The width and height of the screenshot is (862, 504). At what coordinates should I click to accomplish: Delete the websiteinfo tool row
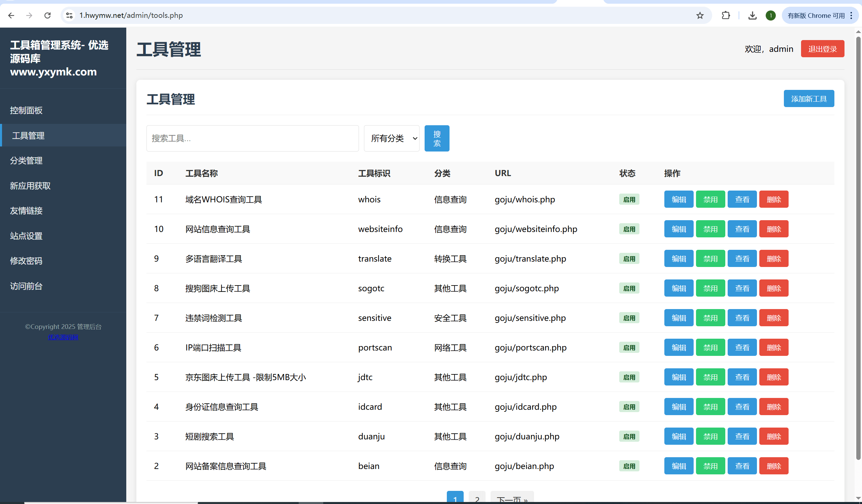coord(774,229)
